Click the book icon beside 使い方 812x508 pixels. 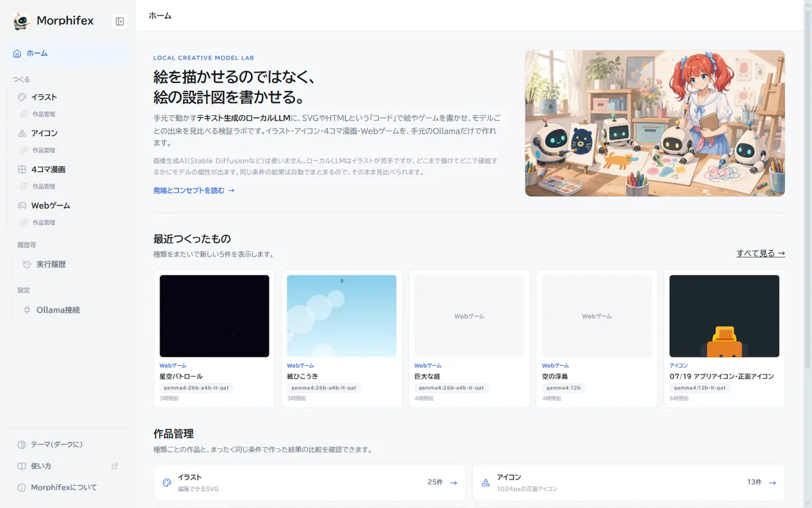(22, 466)
